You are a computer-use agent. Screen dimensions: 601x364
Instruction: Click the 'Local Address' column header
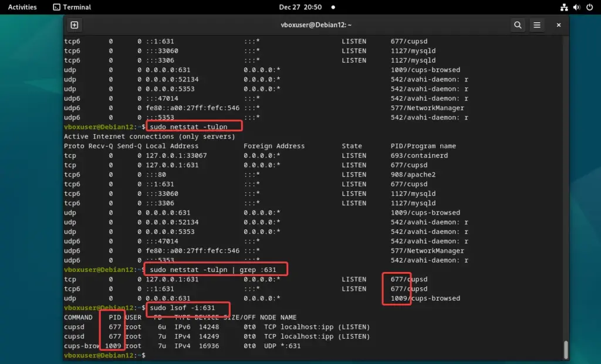click(x=172, y=146)
